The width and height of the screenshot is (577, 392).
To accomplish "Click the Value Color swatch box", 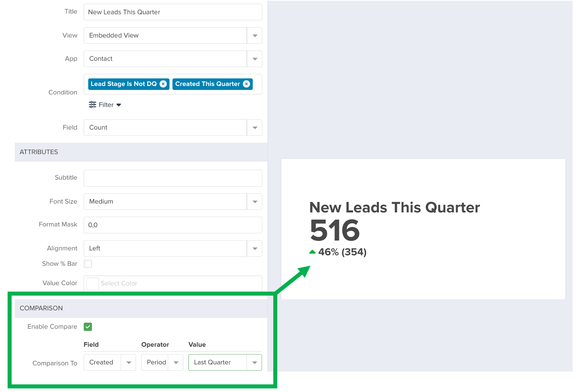I will pyautogui.click(x=92, y=284).
